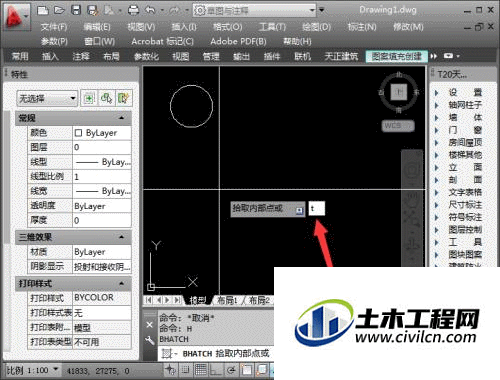This screenshot has width=500, height=380.
Task: Expand the 尺寸标注 item in T20 panel
Action: coord(437,205)
